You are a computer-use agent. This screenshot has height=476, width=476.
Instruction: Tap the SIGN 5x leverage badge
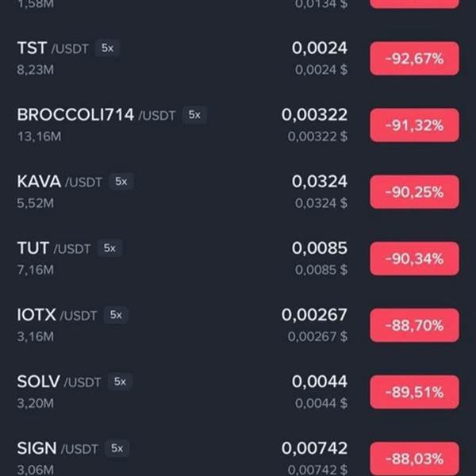click(x=117, y=448)
